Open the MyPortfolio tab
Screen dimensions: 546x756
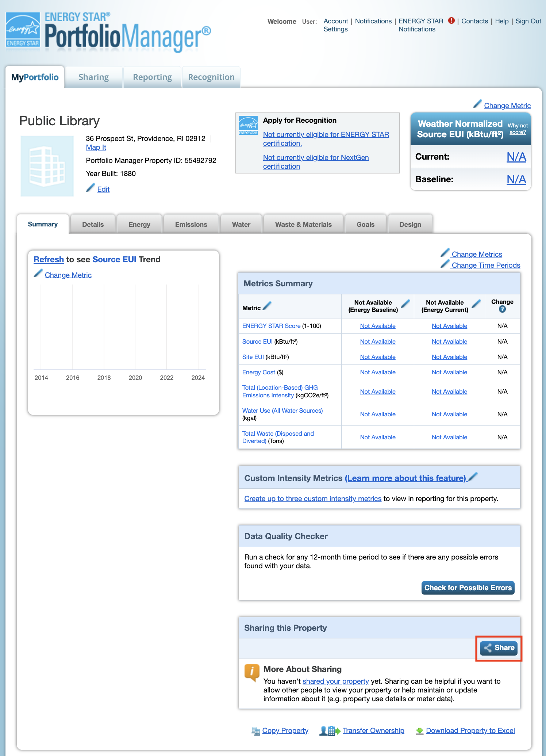[35, 77]
